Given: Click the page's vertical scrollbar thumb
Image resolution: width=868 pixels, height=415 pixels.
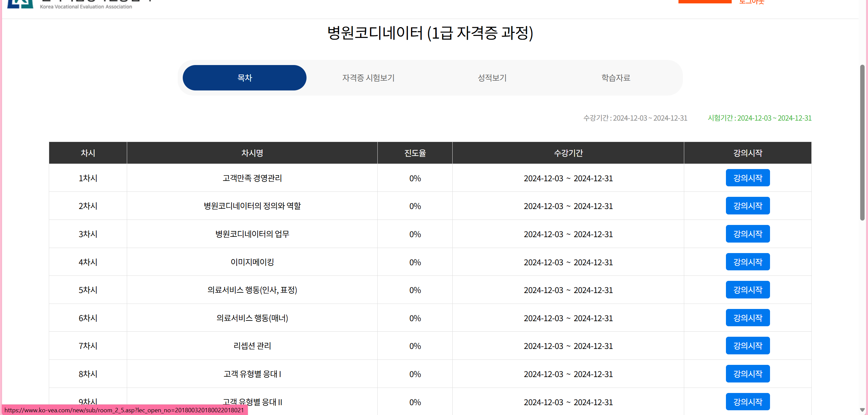Looking at the screenshot, I should click(862, 142).
